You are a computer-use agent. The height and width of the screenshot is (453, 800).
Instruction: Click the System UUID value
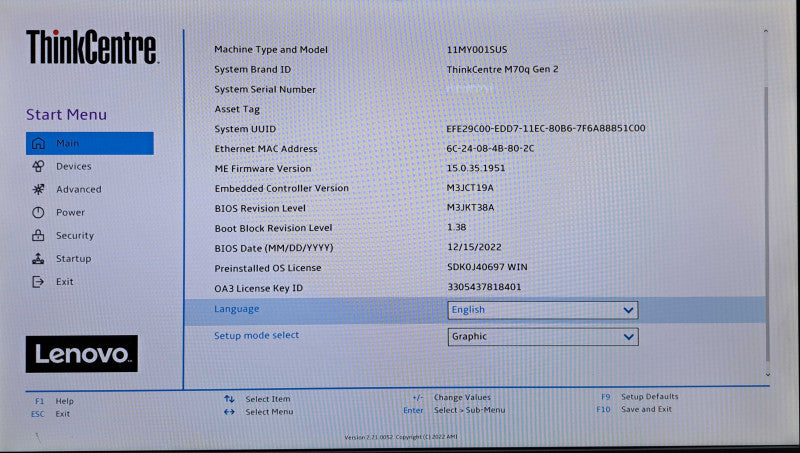coord(546,128)
